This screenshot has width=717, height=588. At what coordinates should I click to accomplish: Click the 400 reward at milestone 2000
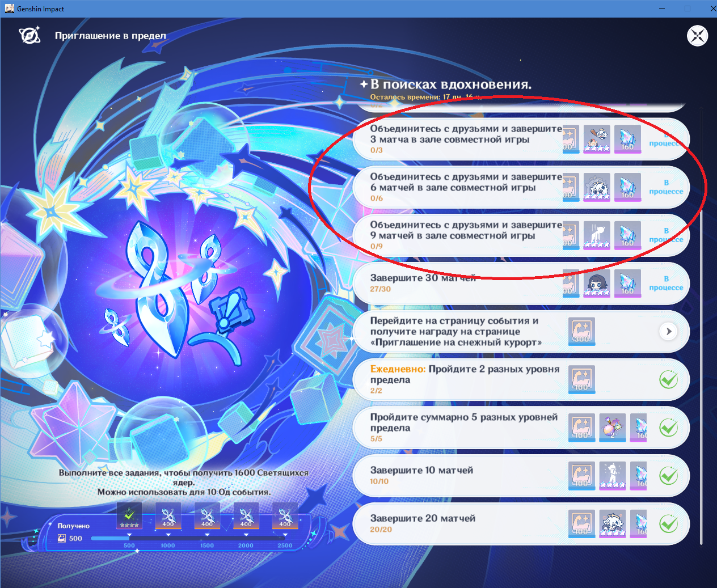[246, 516]
